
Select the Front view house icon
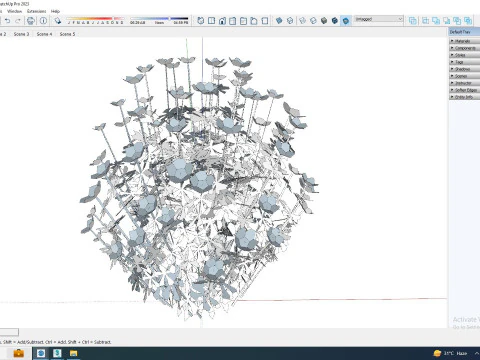222,21
